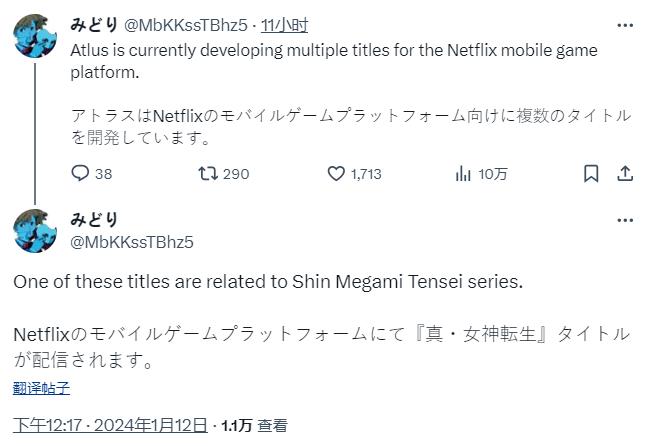The width and height of the screenshot is (651, 446).
Task: Click first tweet's profile avatar
Action: 35,36
